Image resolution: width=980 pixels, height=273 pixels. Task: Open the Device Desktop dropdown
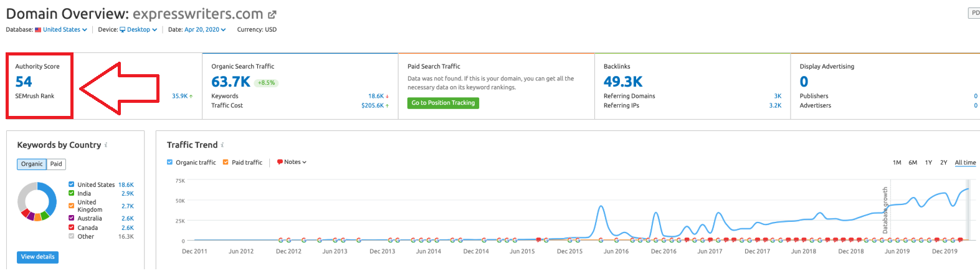(x=142, y=30)
